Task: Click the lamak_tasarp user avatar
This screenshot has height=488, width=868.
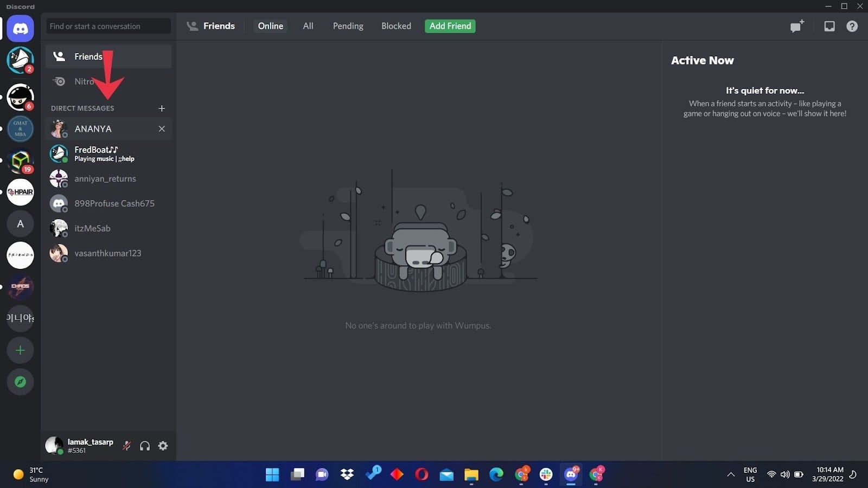Action: pos(54,445)
